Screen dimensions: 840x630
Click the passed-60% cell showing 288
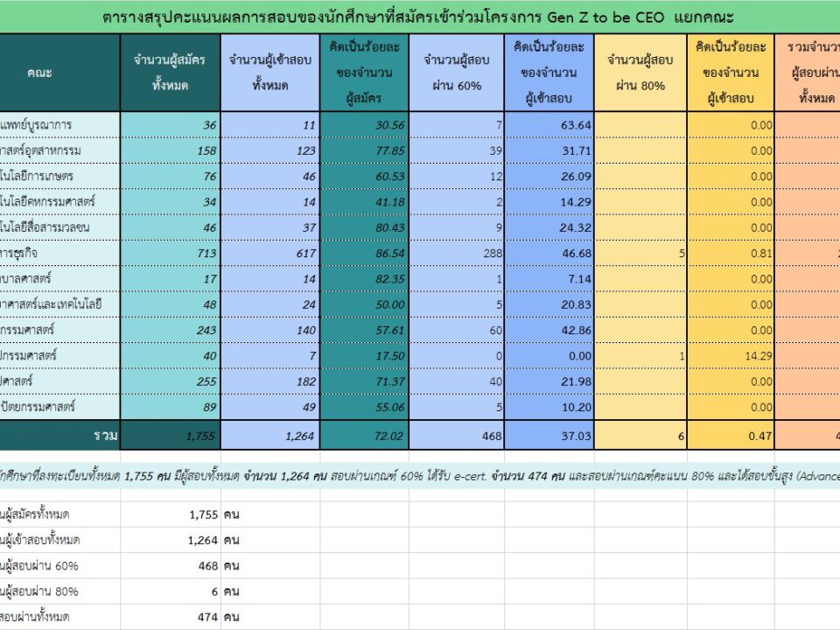[x=457, y=253]
